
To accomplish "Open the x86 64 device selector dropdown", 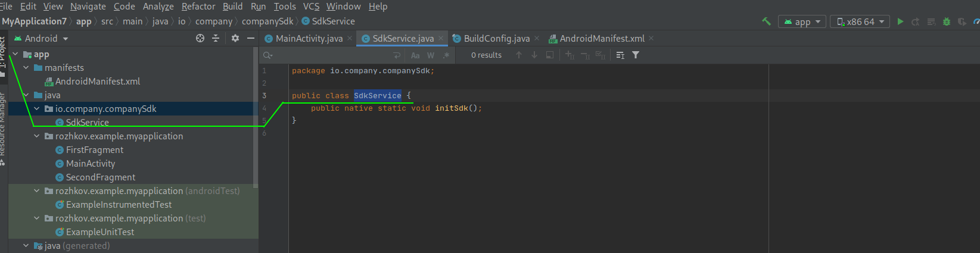I will coord(860,22).
